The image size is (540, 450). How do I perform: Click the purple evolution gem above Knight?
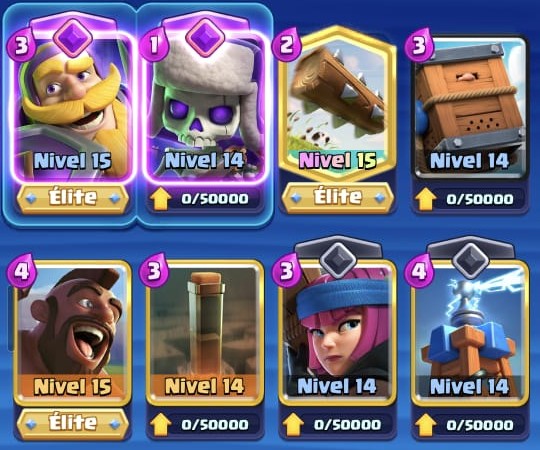click(x=73, y=37)
